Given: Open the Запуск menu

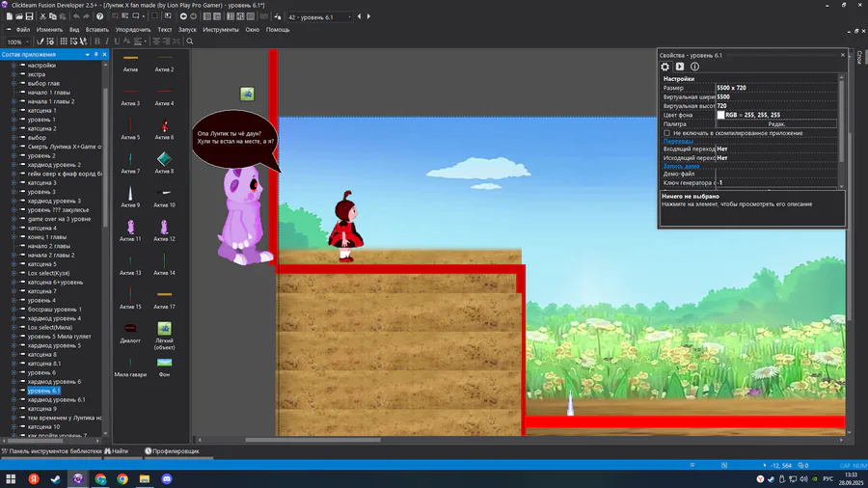Looking at the screenshot, I should point(187,30).
